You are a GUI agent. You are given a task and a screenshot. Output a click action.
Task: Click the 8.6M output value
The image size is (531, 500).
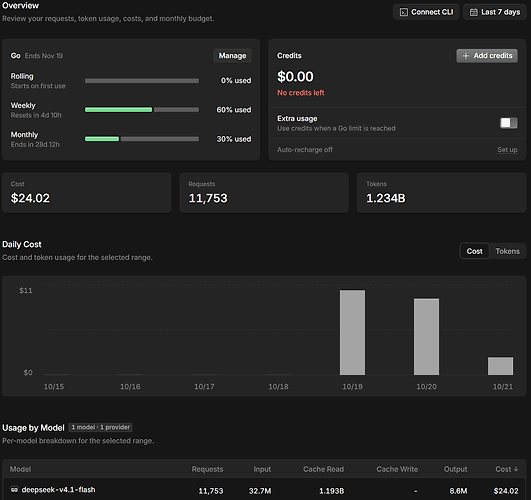459,491
